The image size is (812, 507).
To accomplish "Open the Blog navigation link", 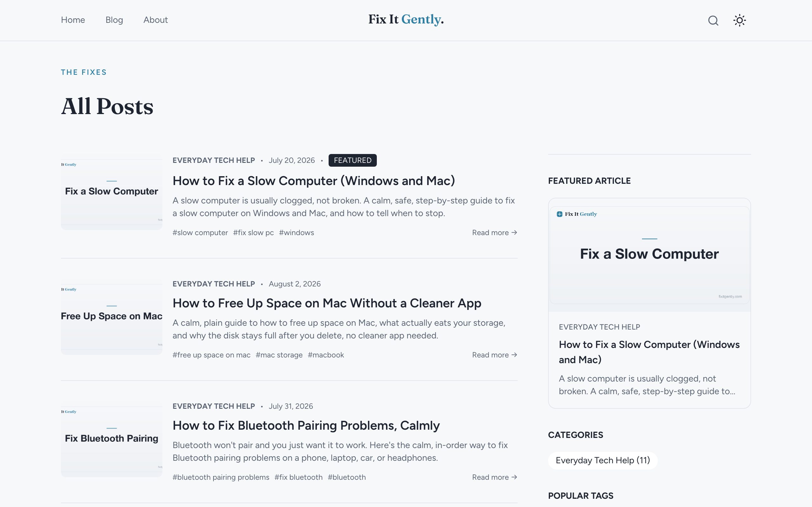I will [114, 20].
